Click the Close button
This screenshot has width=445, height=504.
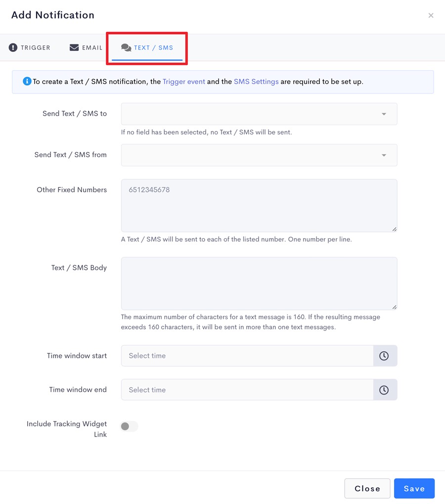[367, 489]
